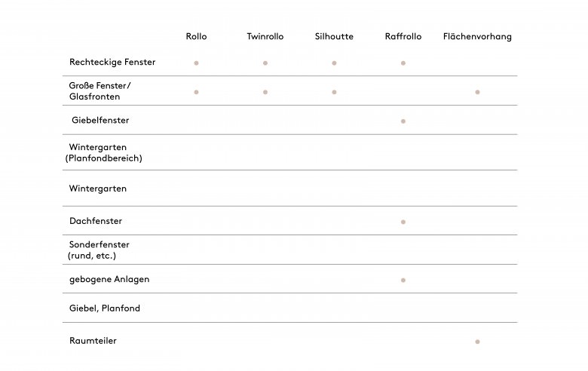Select the Twinrollo column header
Screen dimensions: 588x371
265,36
